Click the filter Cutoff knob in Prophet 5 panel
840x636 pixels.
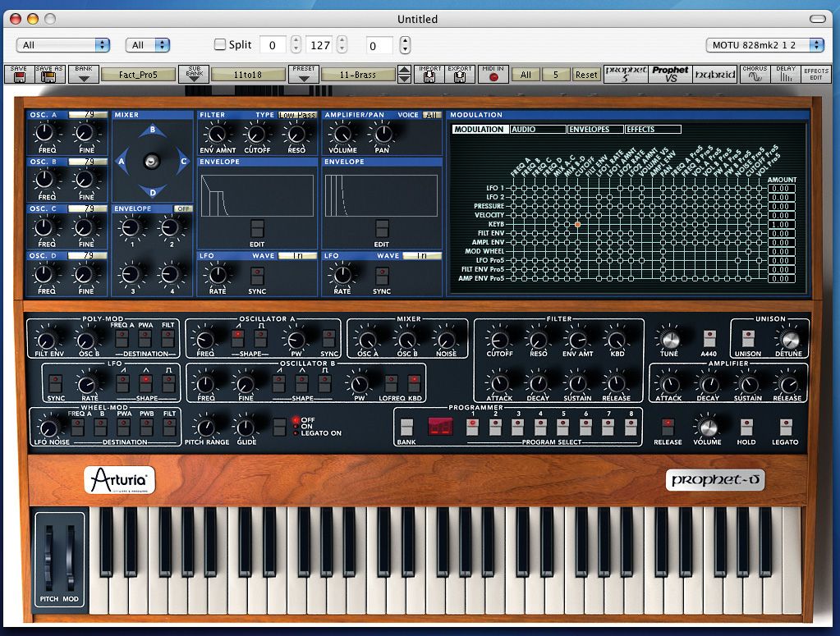(498, 340)
